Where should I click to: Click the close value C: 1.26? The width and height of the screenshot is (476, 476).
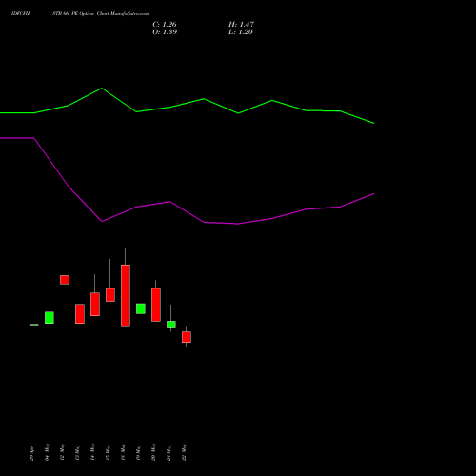point(165,24)
